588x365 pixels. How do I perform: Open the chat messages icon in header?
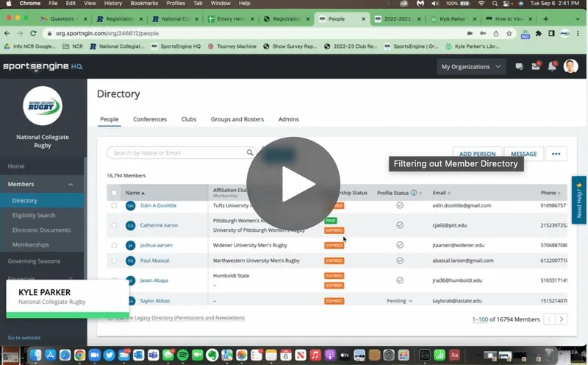[x=519, y=66]
